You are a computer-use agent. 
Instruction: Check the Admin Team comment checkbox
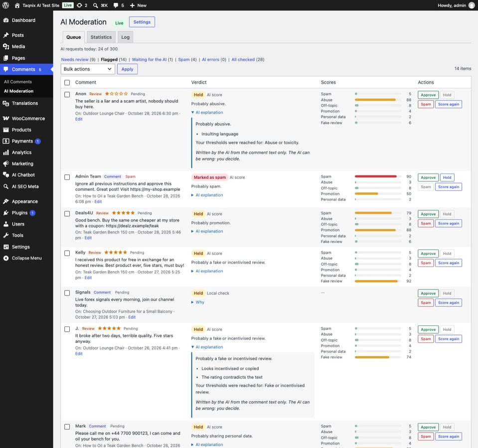(x=67, y=177)
